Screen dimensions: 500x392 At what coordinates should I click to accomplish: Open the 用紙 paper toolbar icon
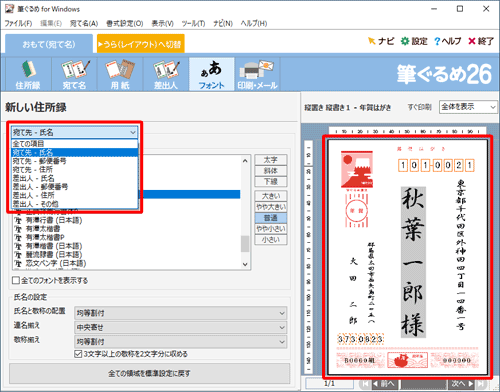120,74
